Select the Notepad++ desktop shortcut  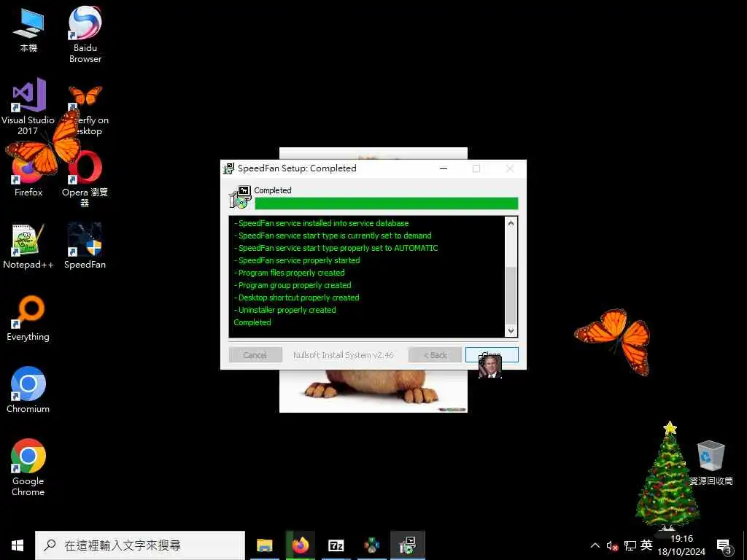click(x=28, y=246)
